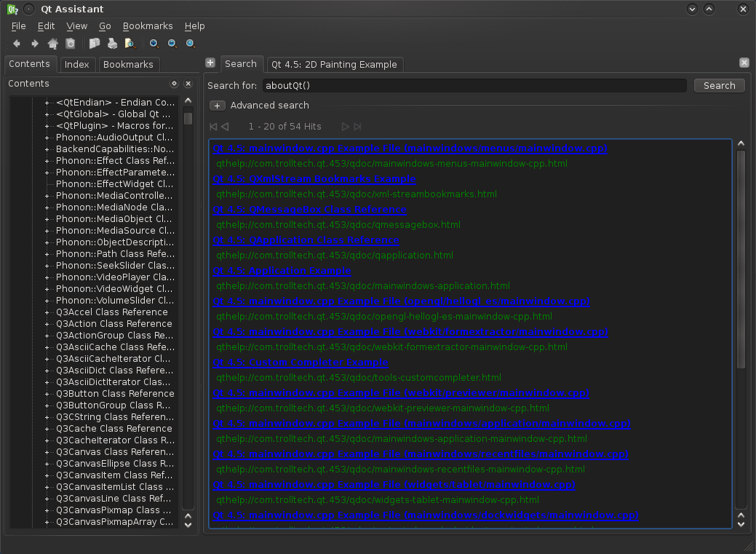Screen dimensions: 756x554
Task: Expand Q3Cache Class Reference node
Action: 47,429
